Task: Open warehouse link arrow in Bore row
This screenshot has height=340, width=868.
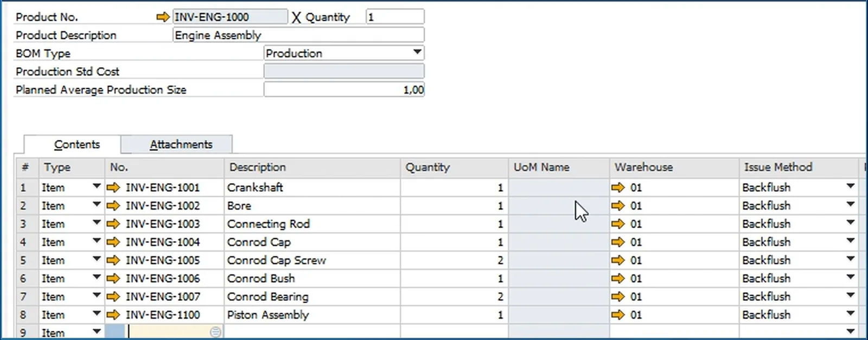Action: tap(618, 206)
